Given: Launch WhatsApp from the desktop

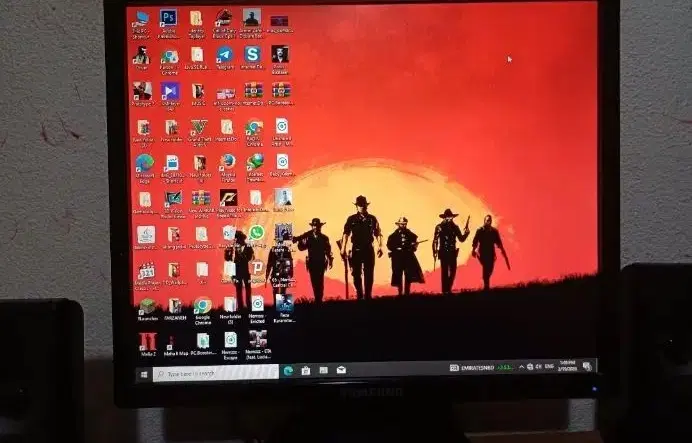Looking at the screenshot, I should click(x=256, y=237).
